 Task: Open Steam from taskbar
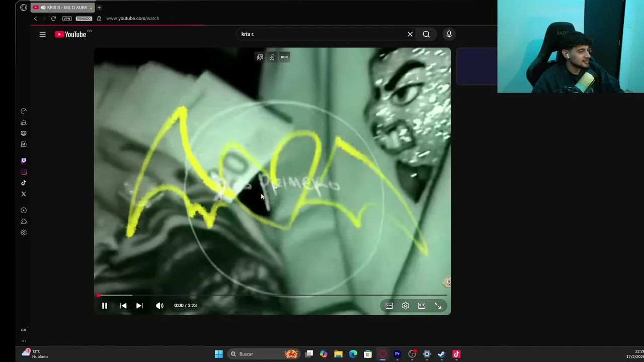441,354
